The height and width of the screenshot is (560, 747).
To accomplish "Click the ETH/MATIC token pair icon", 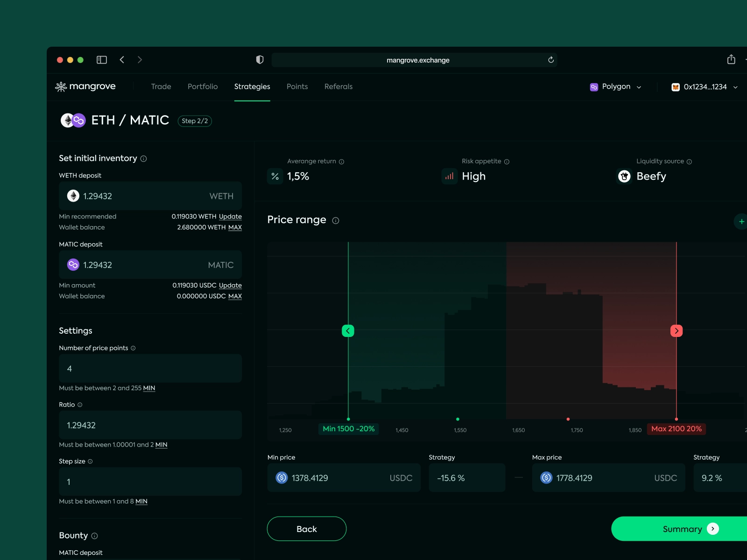I will point(73,120).
